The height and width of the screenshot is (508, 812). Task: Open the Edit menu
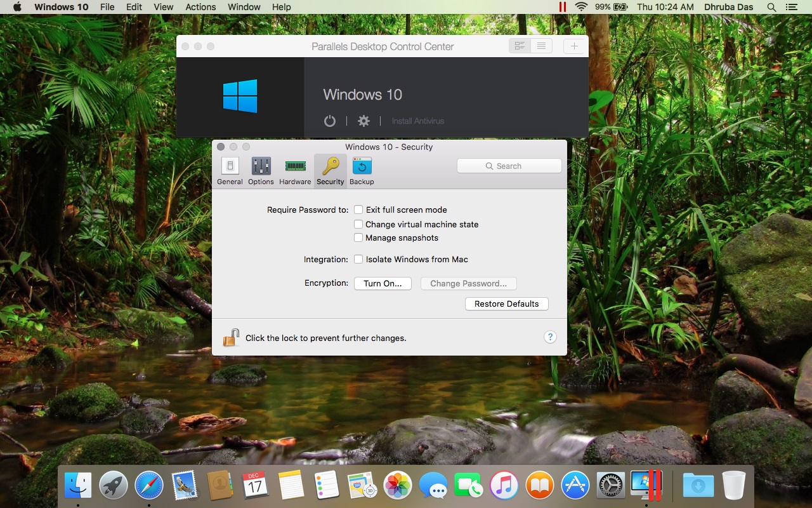tap(134, 7)
